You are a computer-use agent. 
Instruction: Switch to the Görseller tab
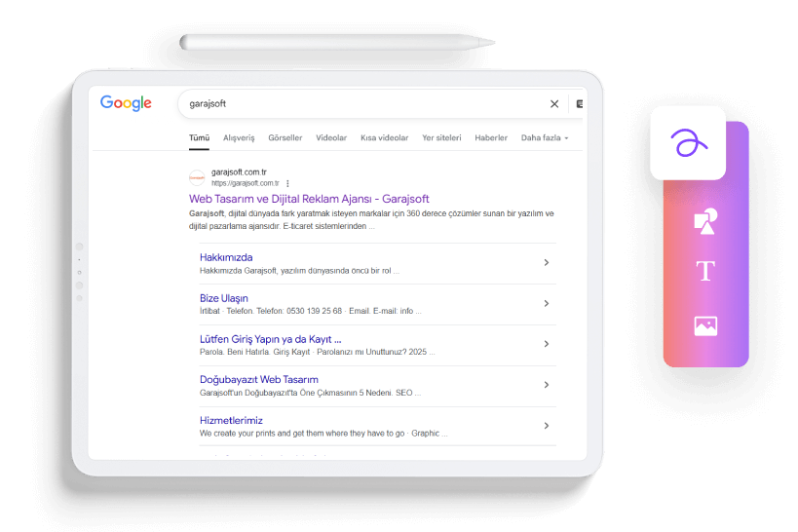(285, 138)
